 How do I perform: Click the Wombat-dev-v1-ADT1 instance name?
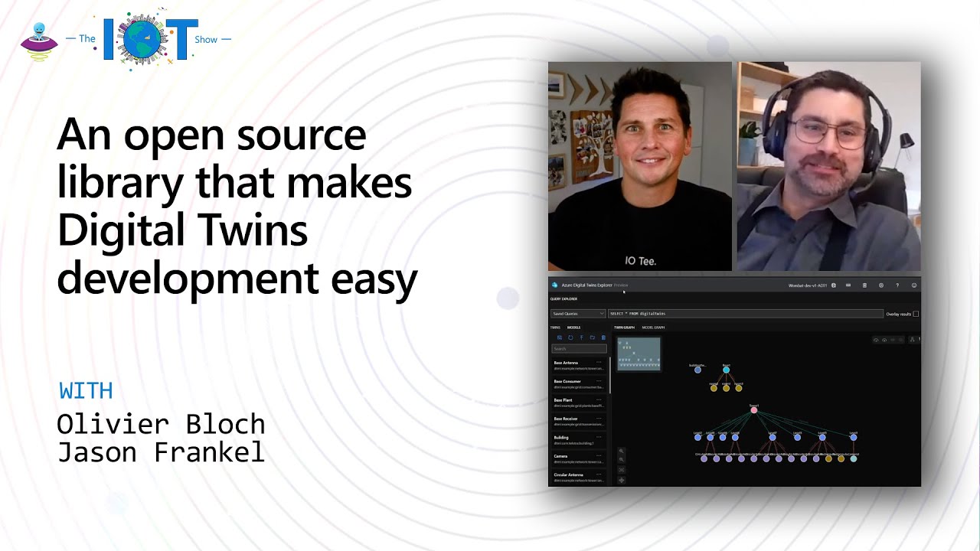point(808,285)
